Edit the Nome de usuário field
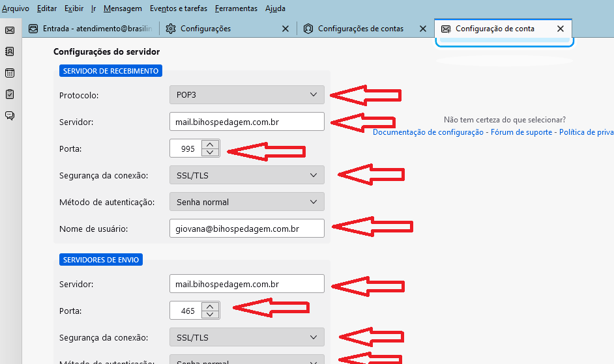The image size is (614, 364). pyautogui.click(x=246, y=228)
